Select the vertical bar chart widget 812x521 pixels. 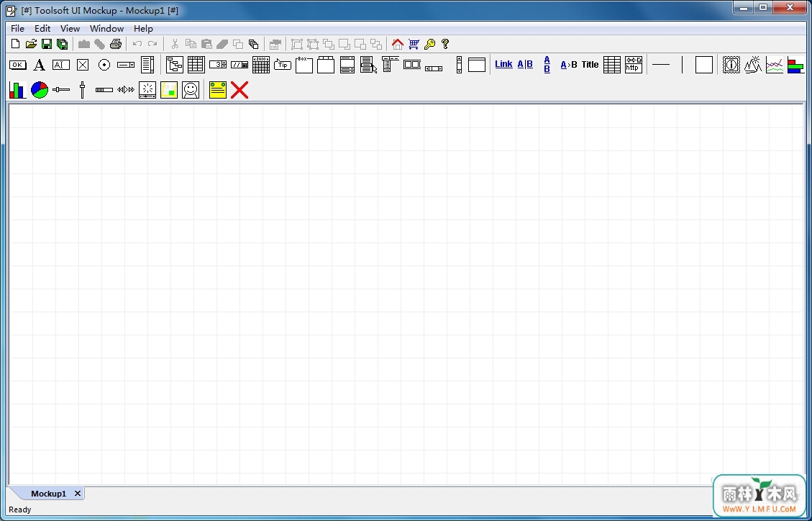pos(17,90)
